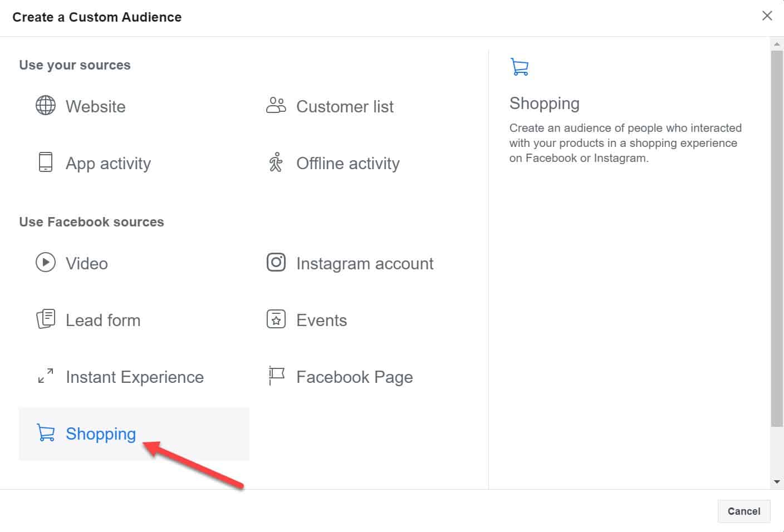Screen dimensions: 784x532
Task: Select the Website source option
Action: [134, 106]
